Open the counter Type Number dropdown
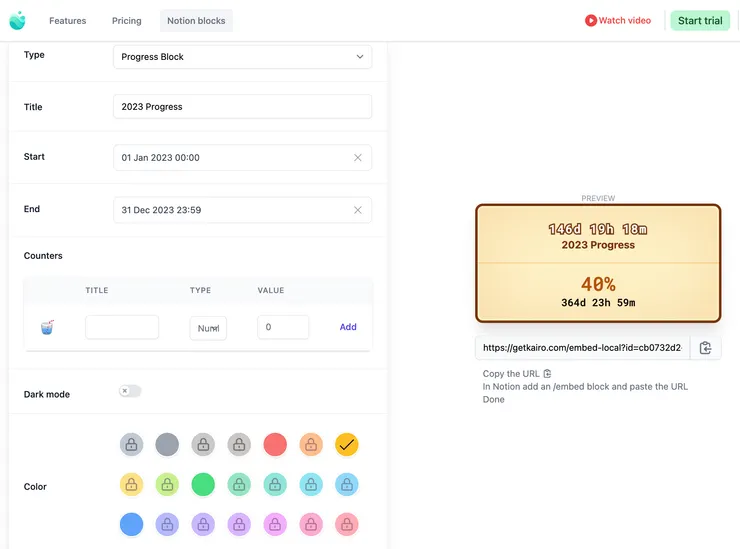This screenshot has width=740, height=549. 208,328
